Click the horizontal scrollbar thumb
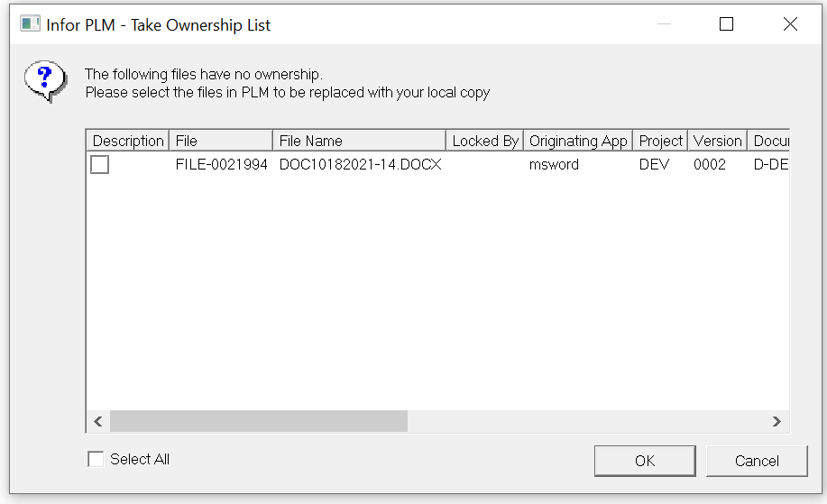Viewport: 827px width, 504px height. coord(259,421)
